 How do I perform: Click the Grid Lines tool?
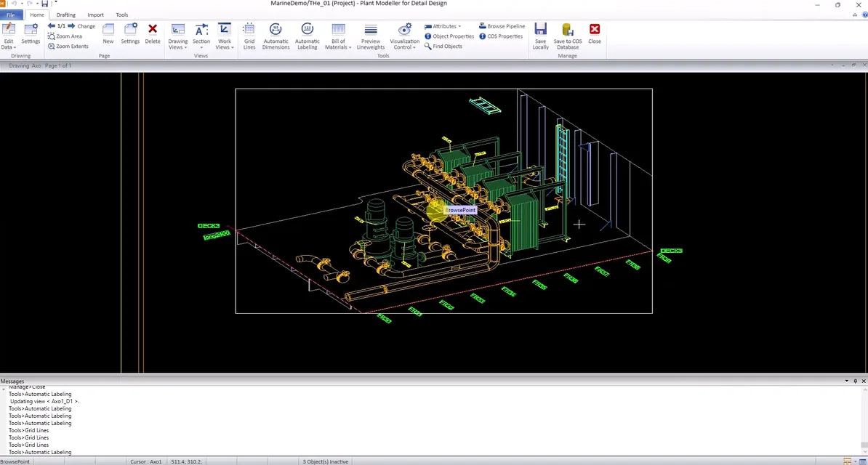pyautogui.click(x=249, y=35)
